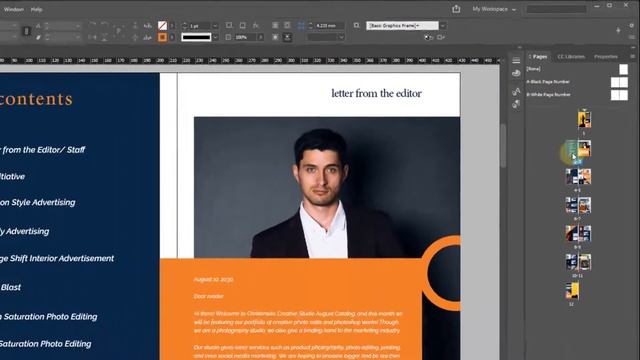Open the top collapsed panel dock icon

click(516, 60)
